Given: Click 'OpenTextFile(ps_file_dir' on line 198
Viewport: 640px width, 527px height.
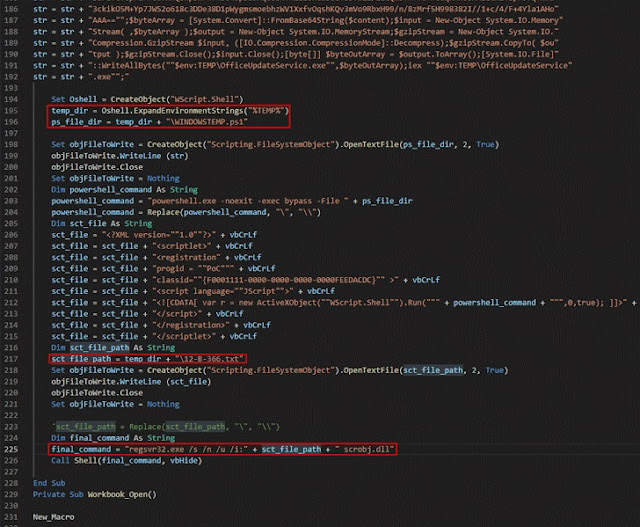Looking at the screenshot, I should (x=398, y=145).
